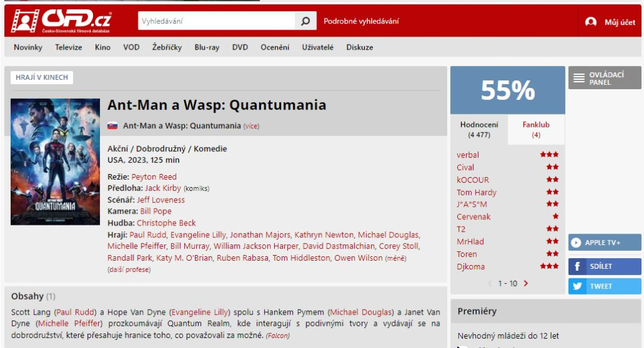The image size is (644, 348).
Task: Open Owen Wilson's page
Action: click(x=358, y=258)
